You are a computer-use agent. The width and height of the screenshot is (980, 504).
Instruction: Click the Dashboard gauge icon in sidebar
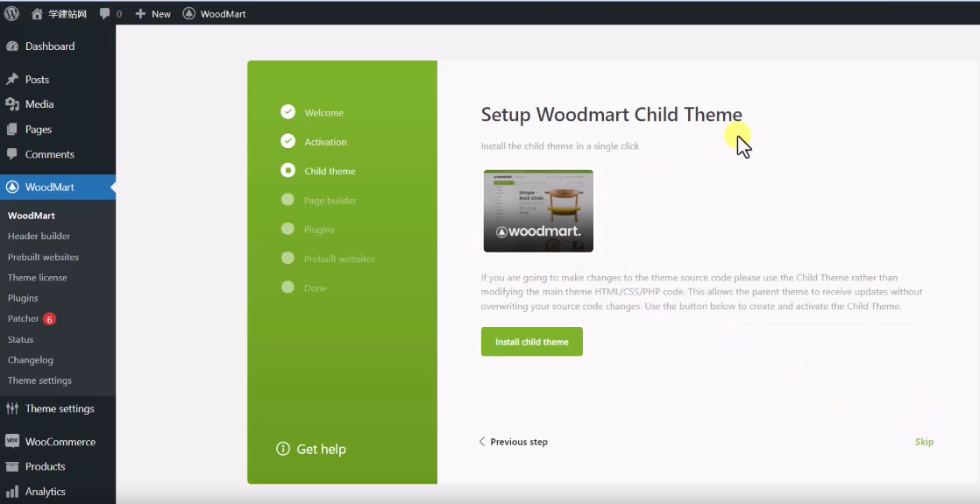12,46
